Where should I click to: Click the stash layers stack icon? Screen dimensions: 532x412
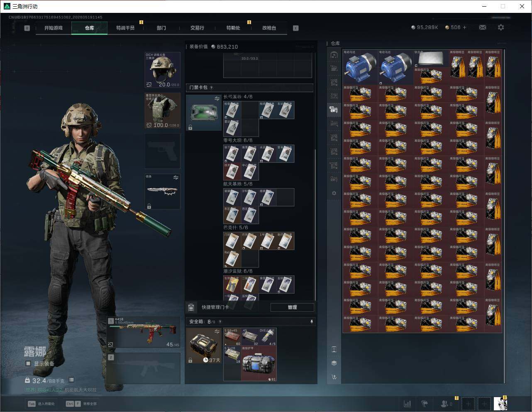click(x=334, y=363)
